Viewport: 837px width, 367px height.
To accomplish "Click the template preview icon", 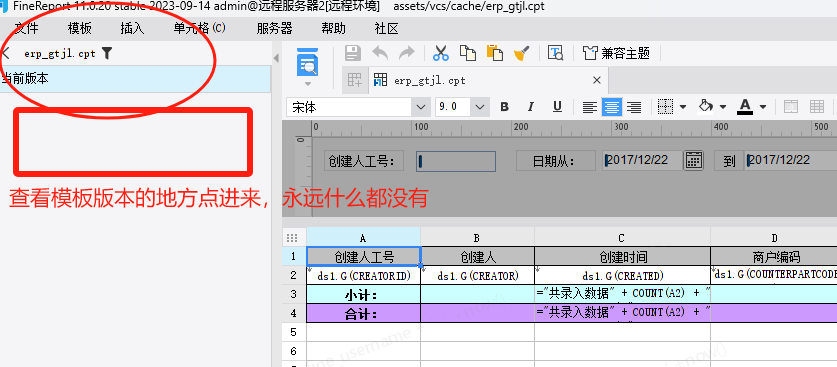I will coord(307,62).
